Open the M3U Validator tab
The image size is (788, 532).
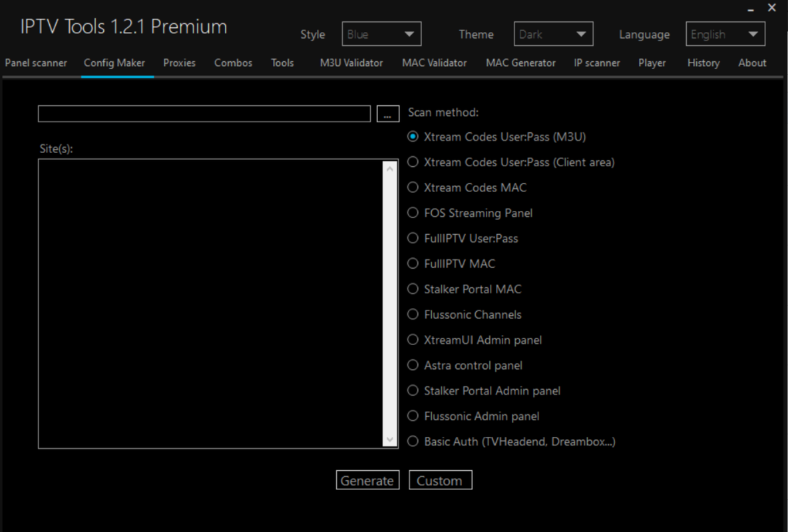pos(351,63)
